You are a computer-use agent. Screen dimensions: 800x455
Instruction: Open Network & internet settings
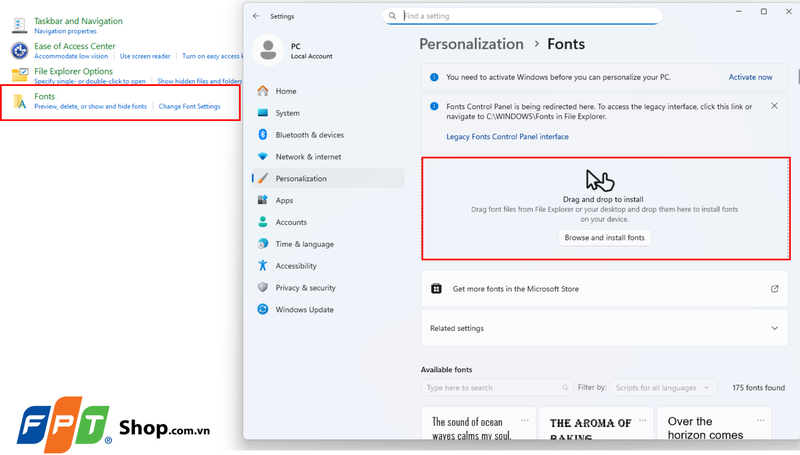(308, 157)
